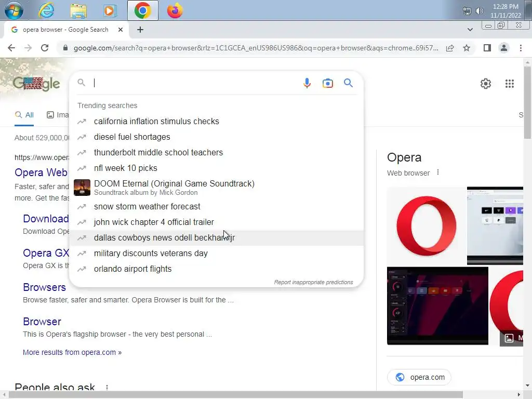Switch to the Images results tab
The image size is (532, 399).
57,115
